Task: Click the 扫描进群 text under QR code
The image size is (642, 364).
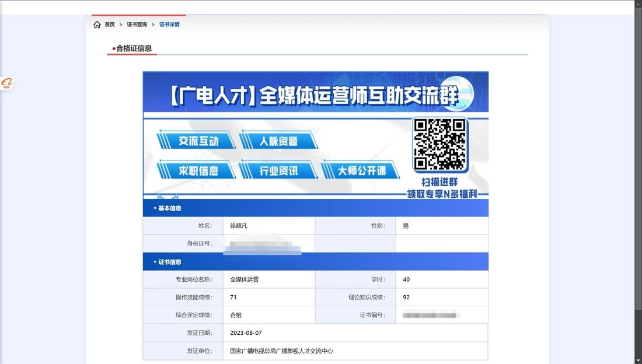Action: click(x=439, y=182)
